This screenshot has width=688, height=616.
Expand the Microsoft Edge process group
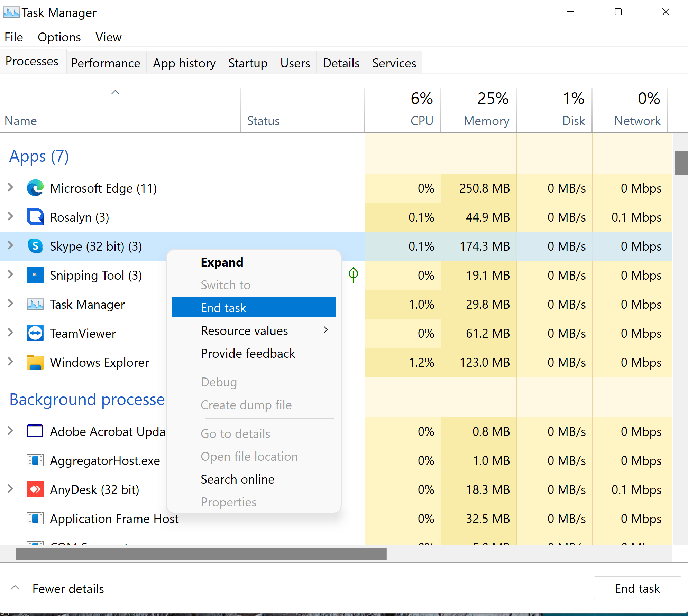[x=10, y=188]
